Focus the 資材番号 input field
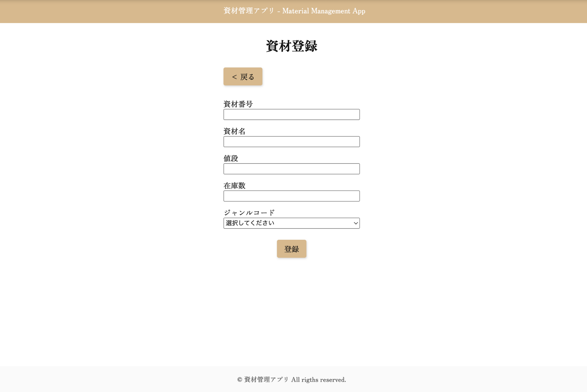The width and height of the screenshot is (587, 392). [291, 115]
